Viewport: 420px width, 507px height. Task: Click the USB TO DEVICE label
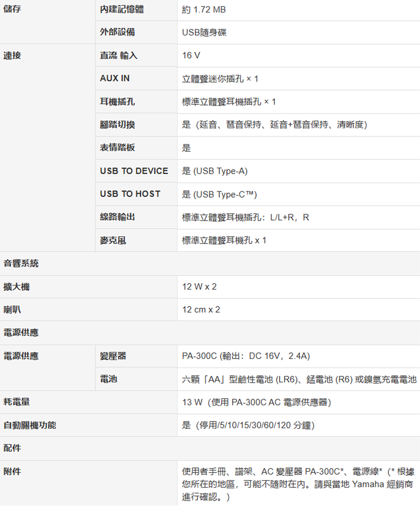click(x=134, y=171)
